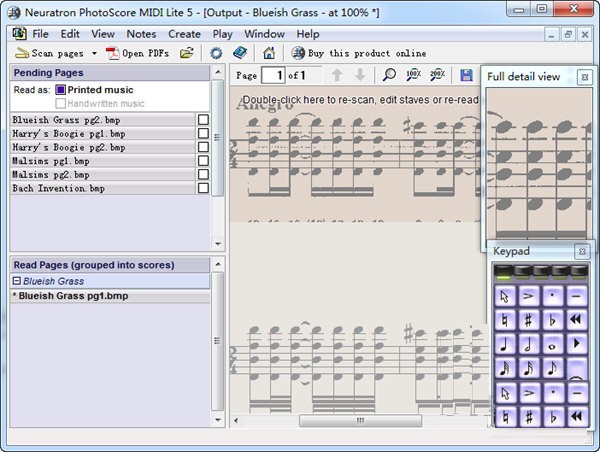Screen dimensions: 600x452
Task: Set zoom to 200% using toolbar icon
Action: (x=437, y=75)
